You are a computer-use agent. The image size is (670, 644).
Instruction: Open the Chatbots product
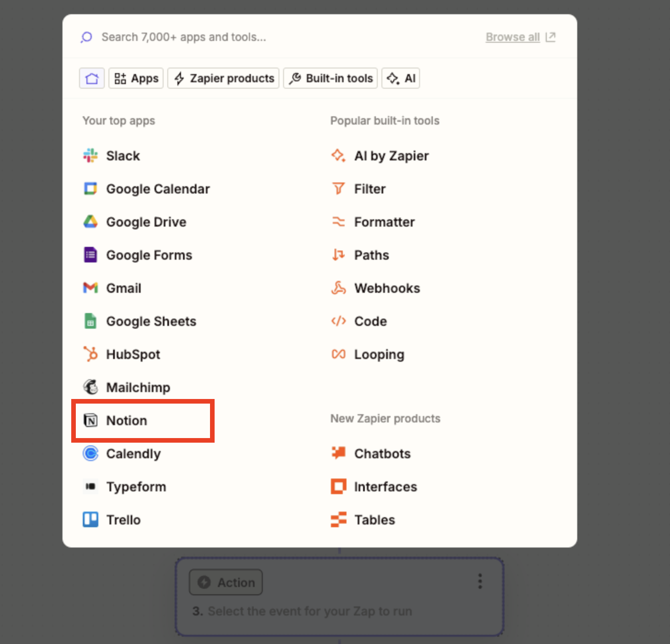click(371, 454)
